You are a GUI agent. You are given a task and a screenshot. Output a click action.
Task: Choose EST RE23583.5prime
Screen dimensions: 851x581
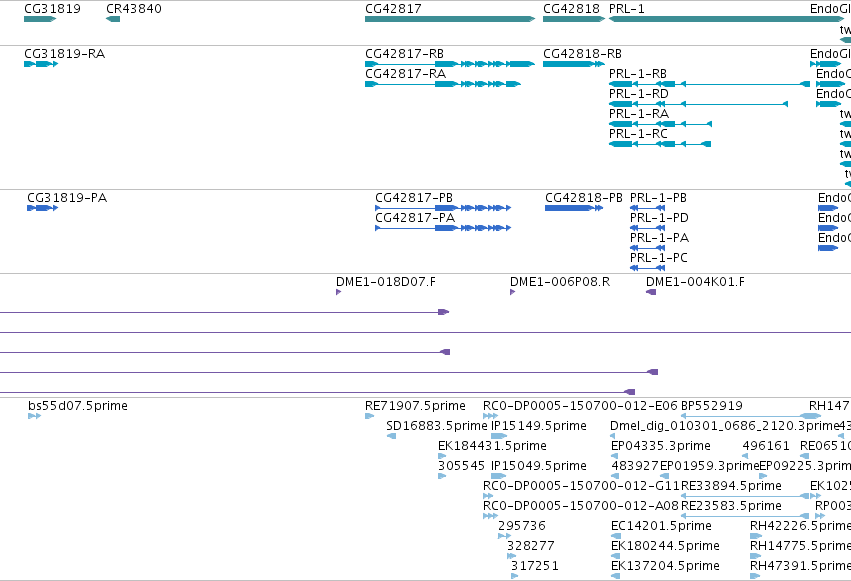[731, 507]
